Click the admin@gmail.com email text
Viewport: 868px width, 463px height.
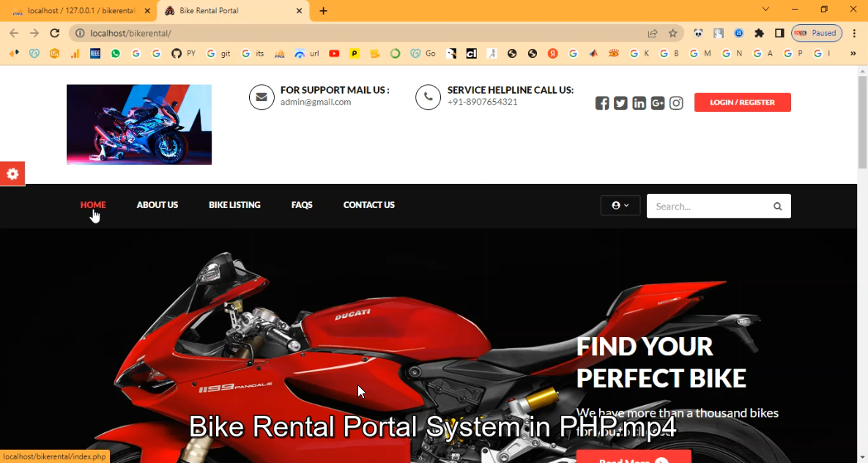316,102
